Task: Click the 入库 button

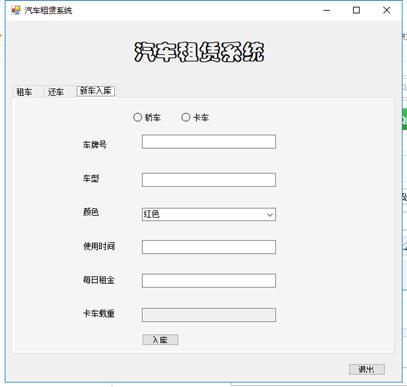Action: tap(160, 340)
